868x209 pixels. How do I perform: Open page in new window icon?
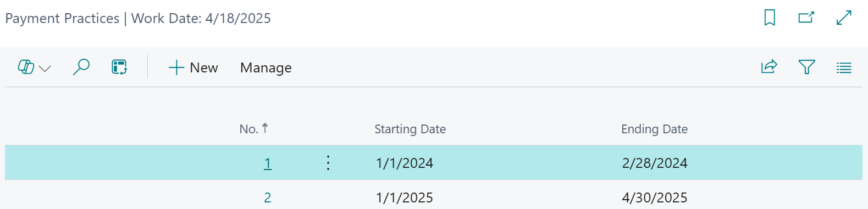[x=806, y=18]
